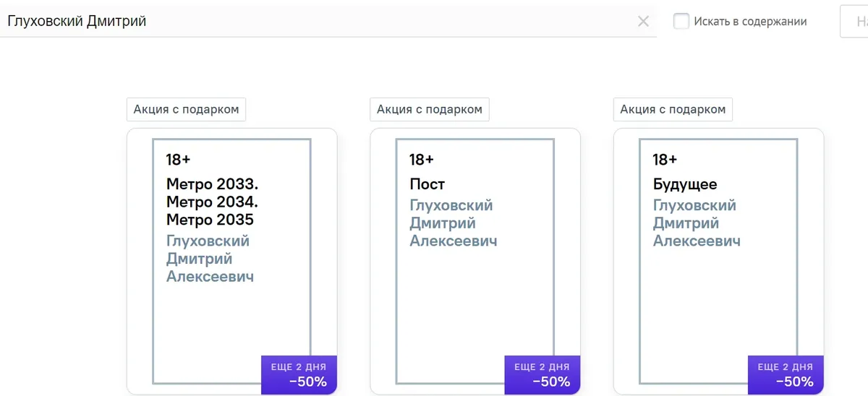Image resolution: width=868 pixels, height=396 pixels.
Task: Click the author name on the Метро trilogy cover
Action: click(x=210, y=259)
